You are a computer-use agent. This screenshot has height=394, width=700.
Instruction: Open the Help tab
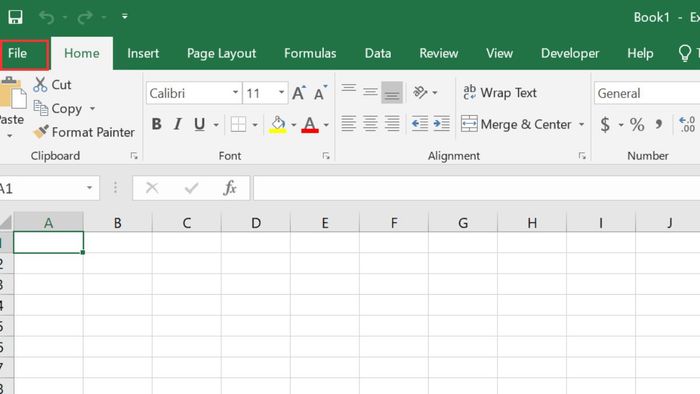(640, 54)
